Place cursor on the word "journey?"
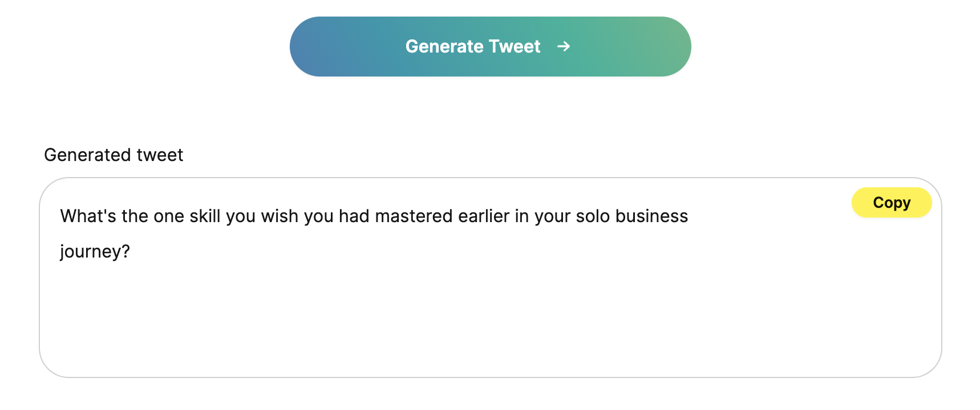 [95, 252]
